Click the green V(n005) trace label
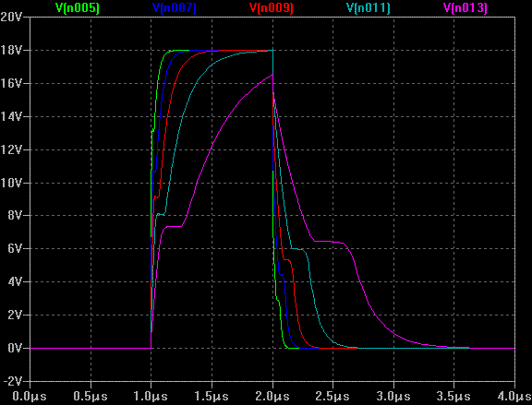Image resolution: width=532 pixels, height=405 pixels. 78,7
